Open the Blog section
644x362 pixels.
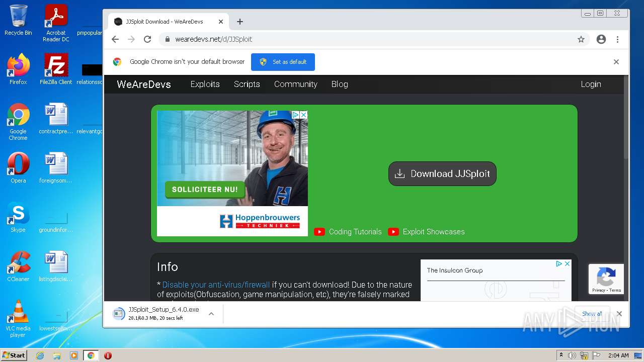(x=340, y=84)
